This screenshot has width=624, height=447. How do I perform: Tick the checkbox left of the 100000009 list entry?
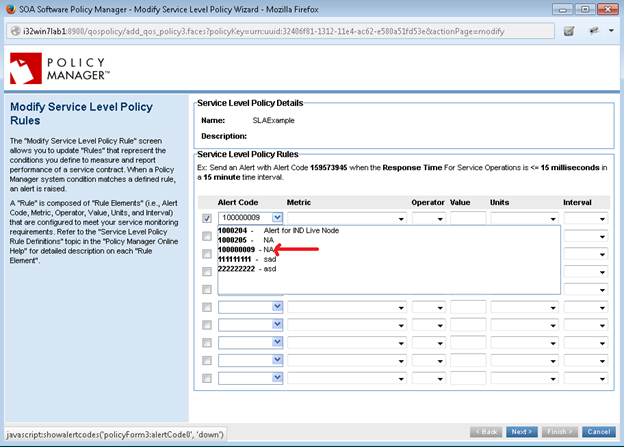coord(207,254)
